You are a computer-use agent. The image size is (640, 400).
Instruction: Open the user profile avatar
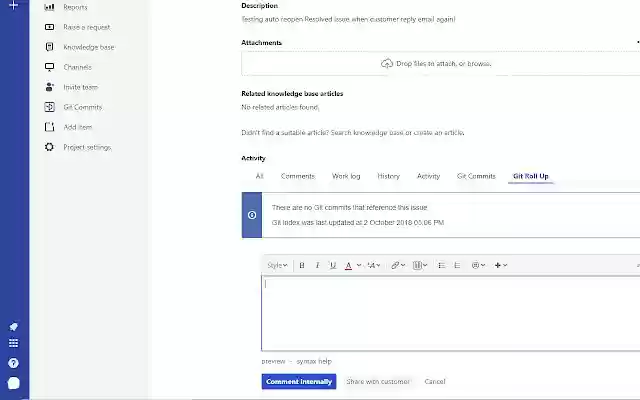tap(13, 383)
